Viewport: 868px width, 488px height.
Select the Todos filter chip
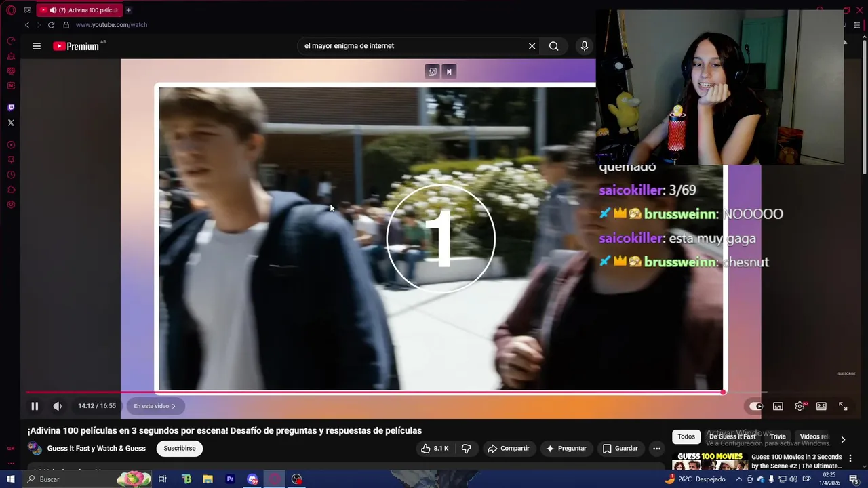tap(686, 437)
